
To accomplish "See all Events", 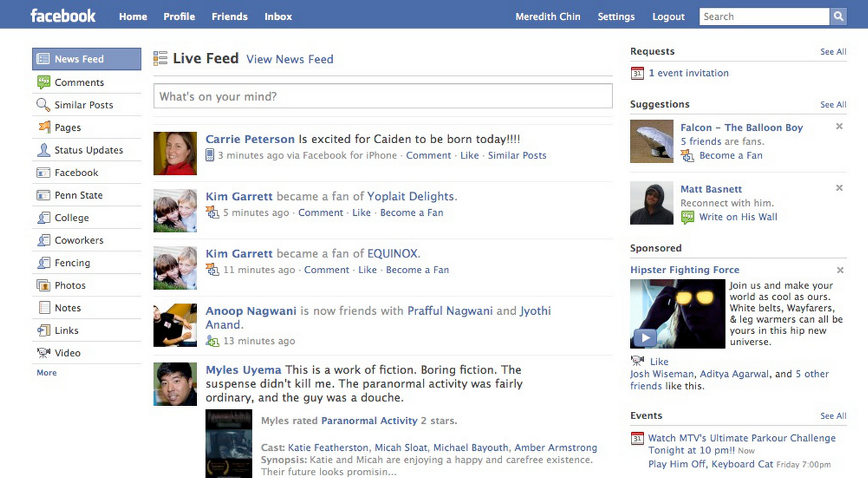I will coord(833,416).
